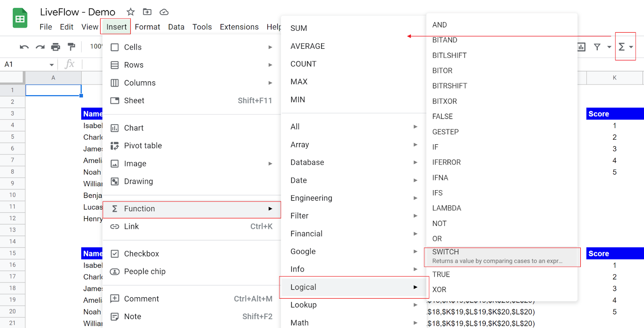644x328 pixels.
Task: Expand the Google functions category
Action: point(353,251)
